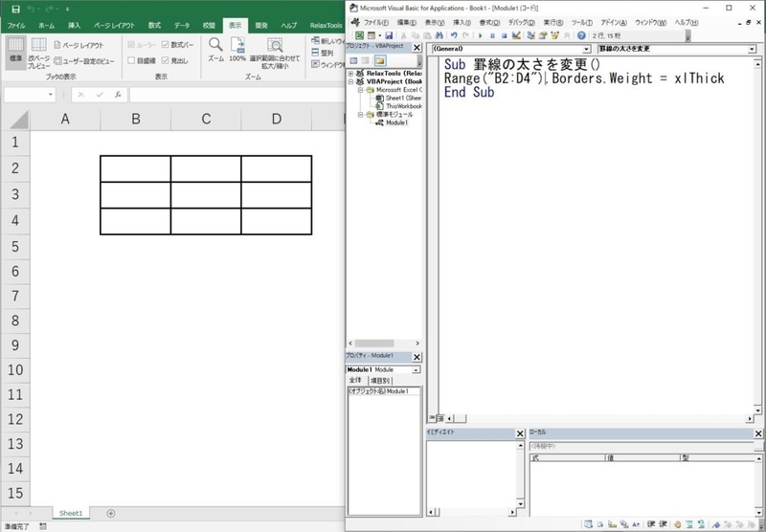766x532 pixels.
Task: Toggle the 見出し headings checkbox
Action: tap(165, 60)
